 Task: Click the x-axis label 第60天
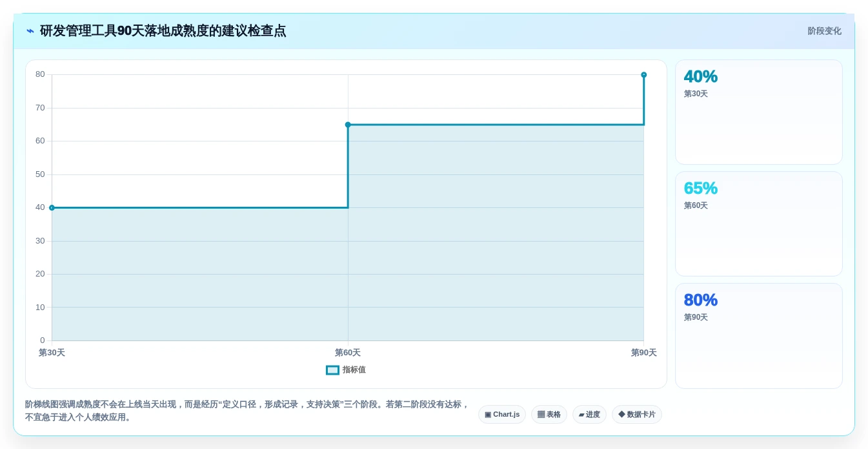coord(348,353)
